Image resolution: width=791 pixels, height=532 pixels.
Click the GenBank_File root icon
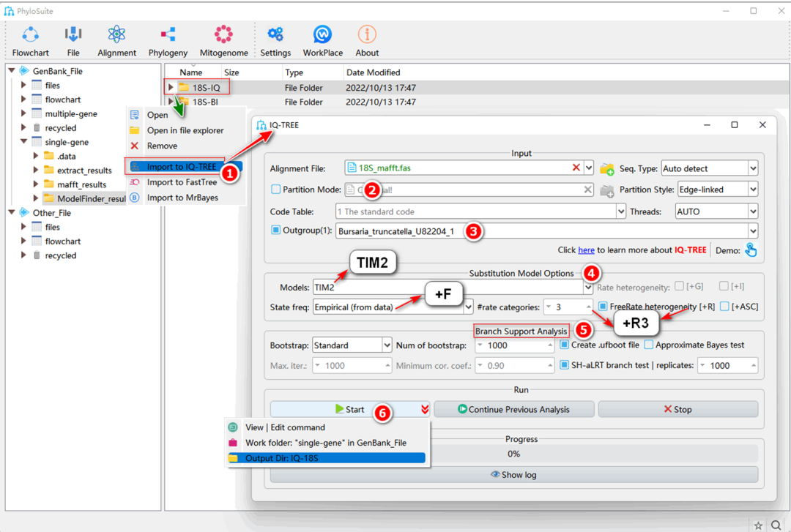(x=23, y=71)
